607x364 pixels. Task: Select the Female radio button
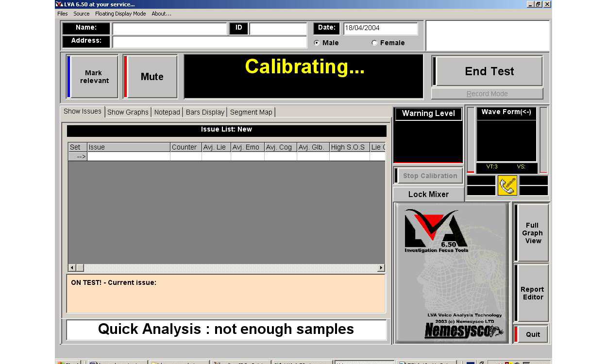(x=374, y=43)
